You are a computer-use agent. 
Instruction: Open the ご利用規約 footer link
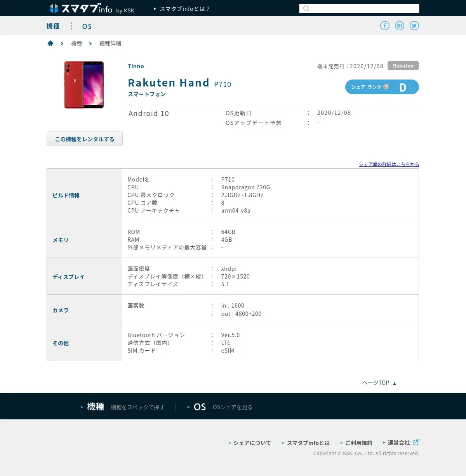pos(356,443)
